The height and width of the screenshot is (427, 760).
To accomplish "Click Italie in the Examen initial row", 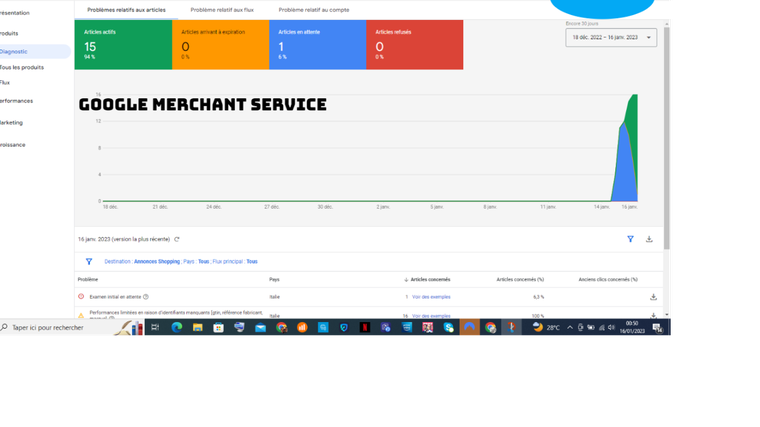I will tap(274, 297).
